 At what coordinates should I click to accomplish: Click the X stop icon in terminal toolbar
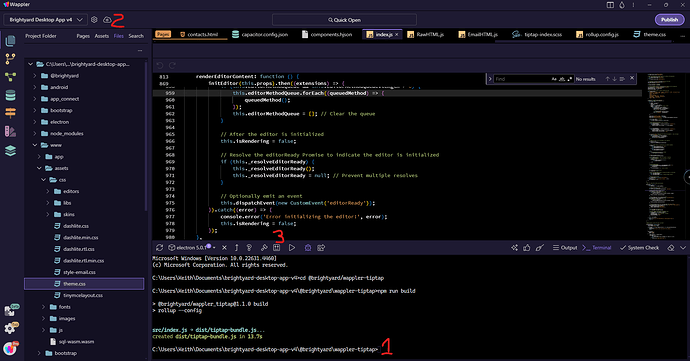(x=224, y=248)
